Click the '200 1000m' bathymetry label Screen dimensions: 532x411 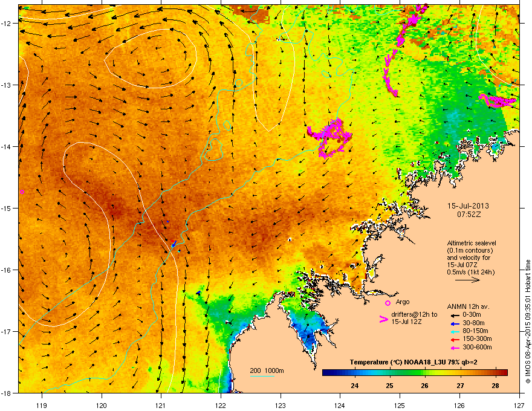click(267, 371)
